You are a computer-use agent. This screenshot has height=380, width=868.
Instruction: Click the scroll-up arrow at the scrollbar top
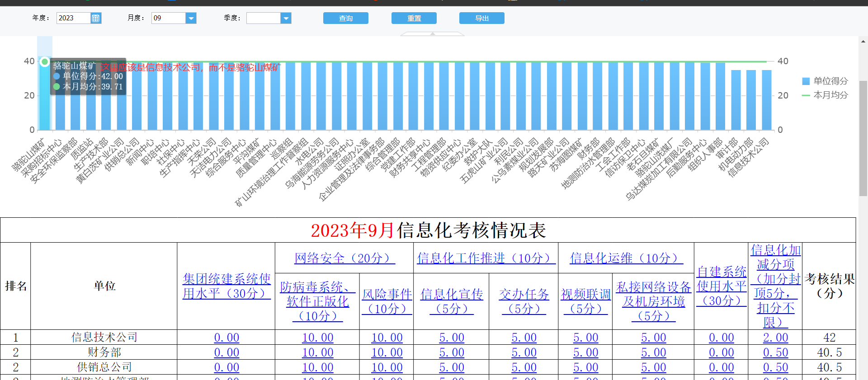(863, 41)
